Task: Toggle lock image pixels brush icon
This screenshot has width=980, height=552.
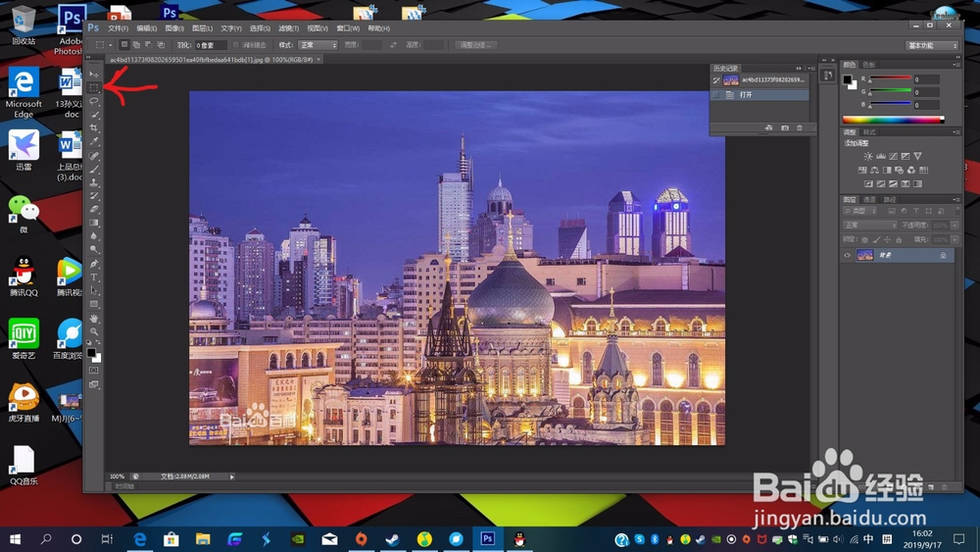Action: 876,239
